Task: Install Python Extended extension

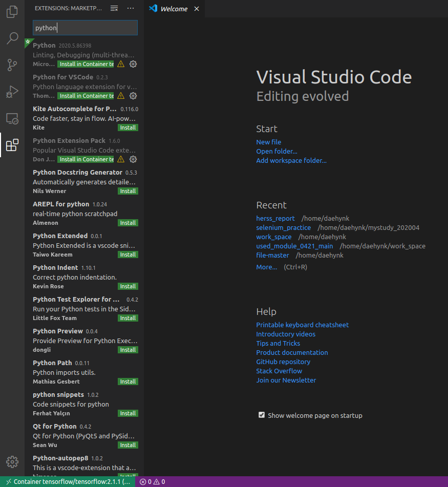Action: 128,255
